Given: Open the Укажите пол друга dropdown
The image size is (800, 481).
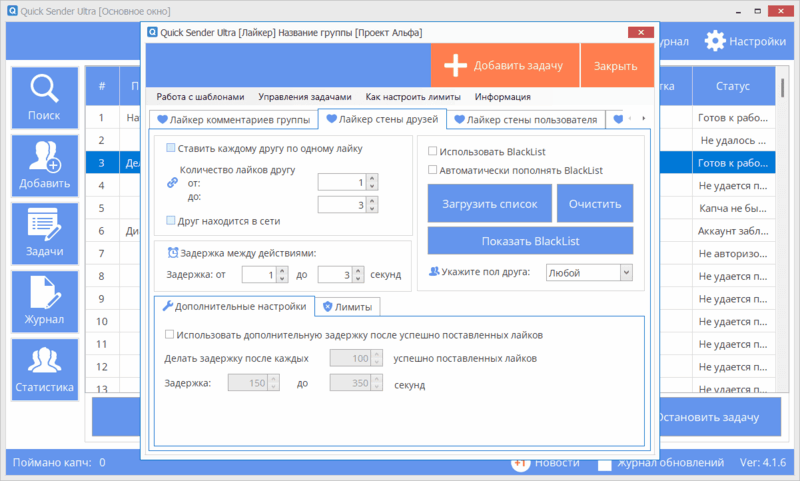Looking at the screenshot, I should 626,273.
